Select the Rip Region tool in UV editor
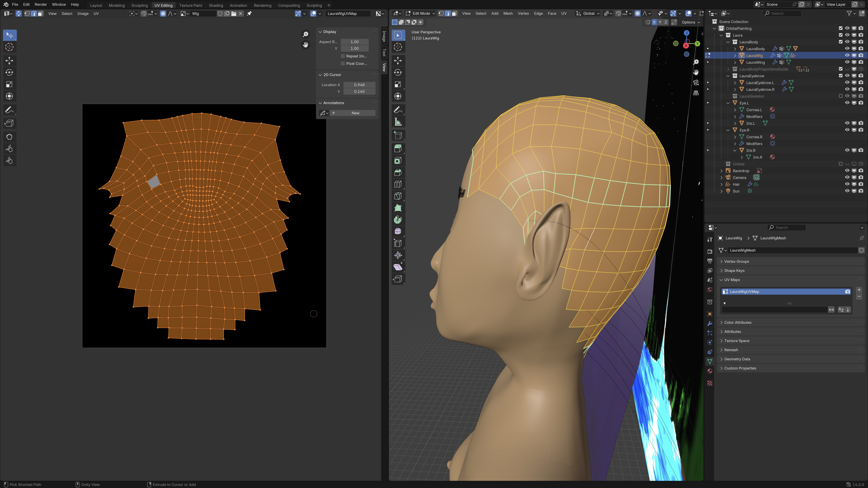The width and height of the screenshot is (868, 488). [9, 123]
